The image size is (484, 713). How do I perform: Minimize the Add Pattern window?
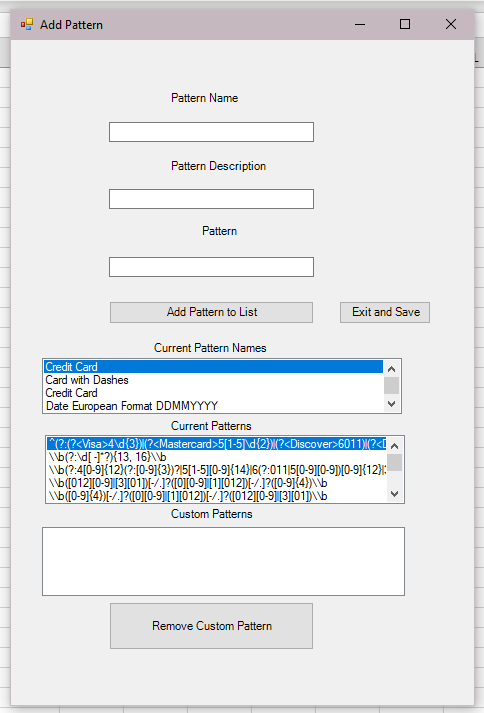click(360, 24)
